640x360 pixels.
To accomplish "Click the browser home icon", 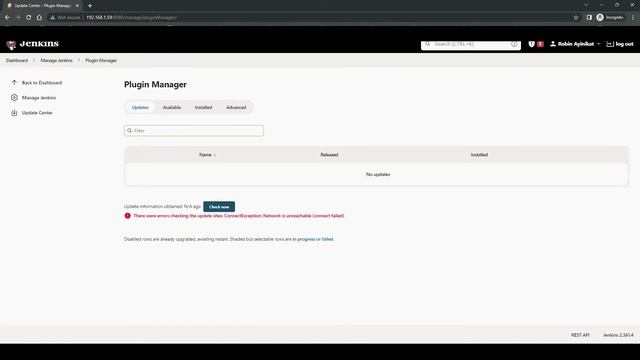I will point(39,18).
